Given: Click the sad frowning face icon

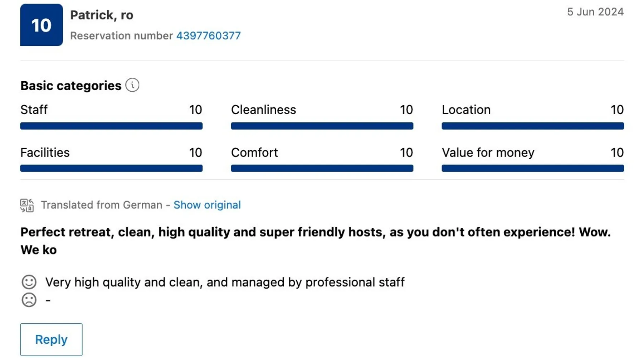Looking at the screenshot, I should pyautogui.click(x=29, y=300).
